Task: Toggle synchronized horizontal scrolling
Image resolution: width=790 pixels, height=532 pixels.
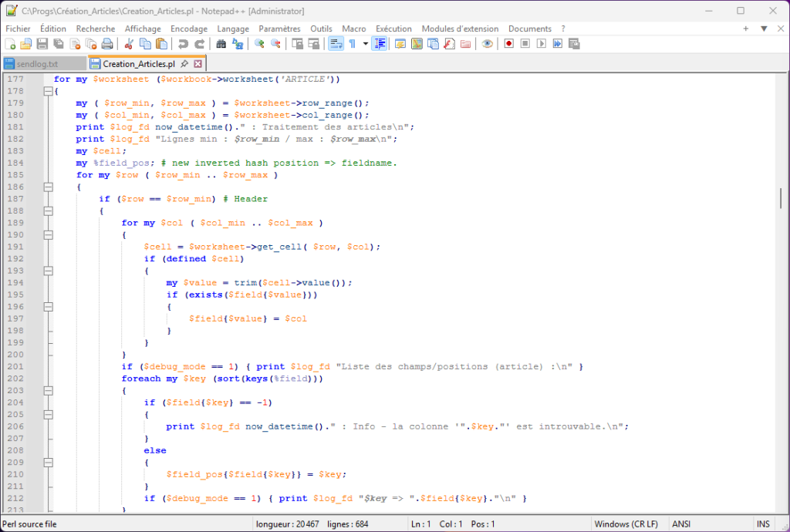Action: [x=313, y=44]
